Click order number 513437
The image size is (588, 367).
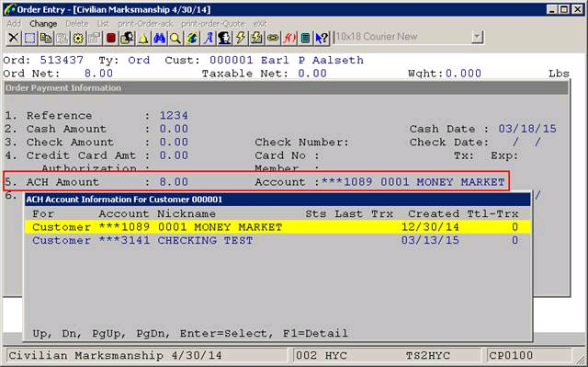(x=62, y=60)
